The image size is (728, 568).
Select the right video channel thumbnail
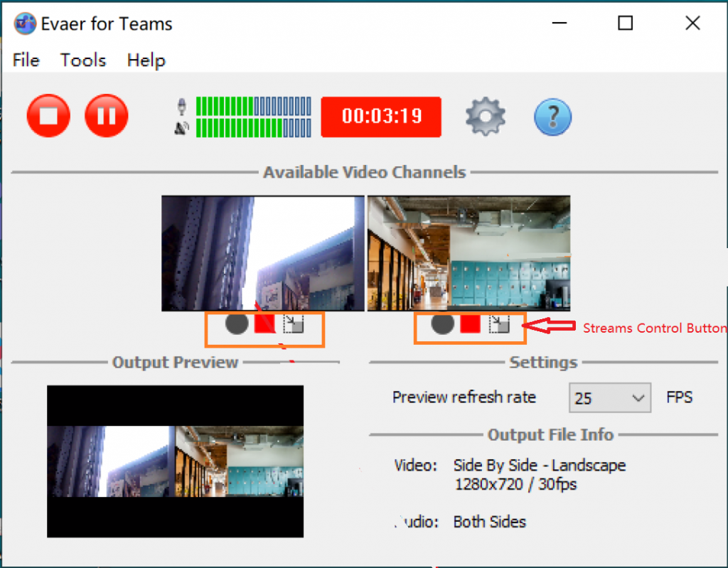(x=469, y=253)
